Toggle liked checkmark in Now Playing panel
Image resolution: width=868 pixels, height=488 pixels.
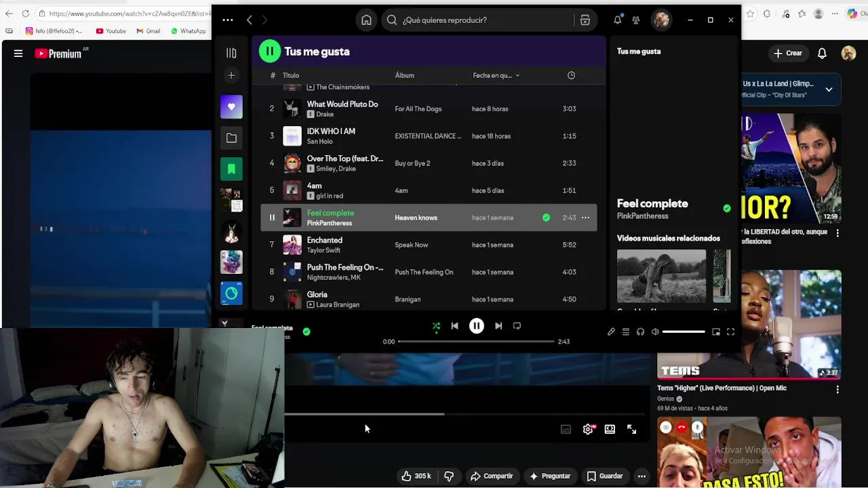click(x=727, y=208)
